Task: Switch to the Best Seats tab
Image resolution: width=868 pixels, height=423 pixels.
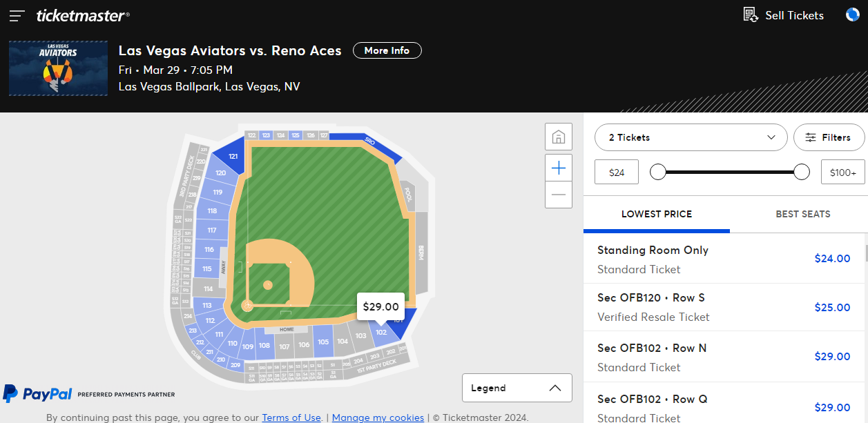Action: 802,214
